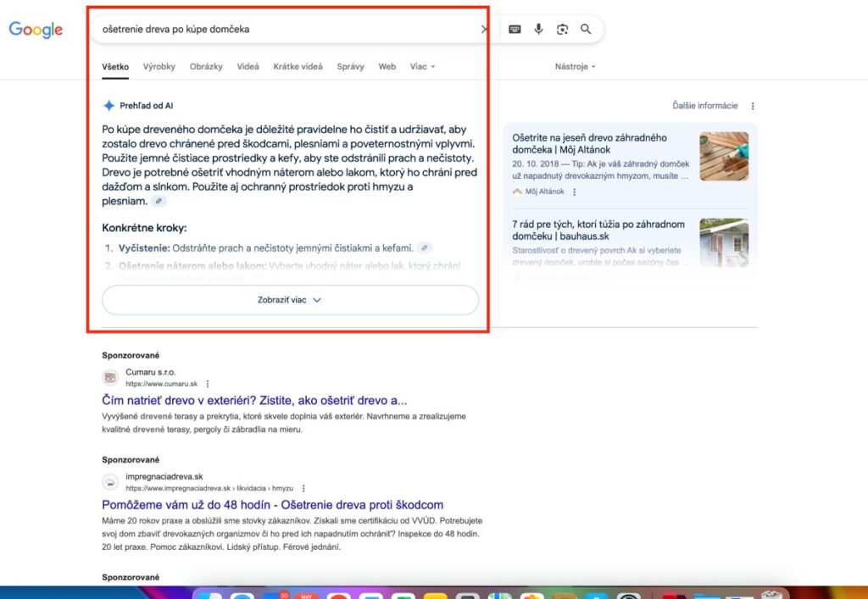The image size is (868, 599).
Task: Expand AI overview with Zobraziť viac
Action: pos(290,300)
